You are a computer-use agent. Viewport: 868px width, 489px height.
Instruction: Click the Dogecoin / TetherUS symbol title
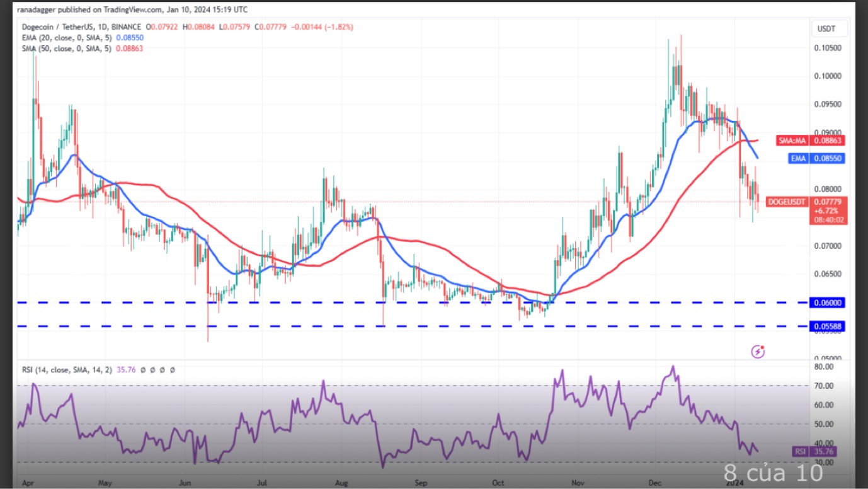pos(57,27)
